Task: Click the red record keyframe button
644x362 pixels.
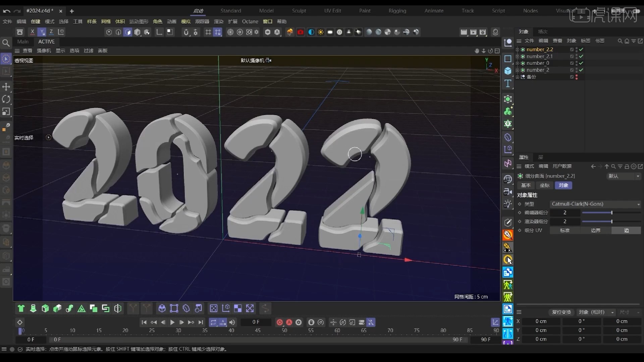Action: [x=280, y=322]
